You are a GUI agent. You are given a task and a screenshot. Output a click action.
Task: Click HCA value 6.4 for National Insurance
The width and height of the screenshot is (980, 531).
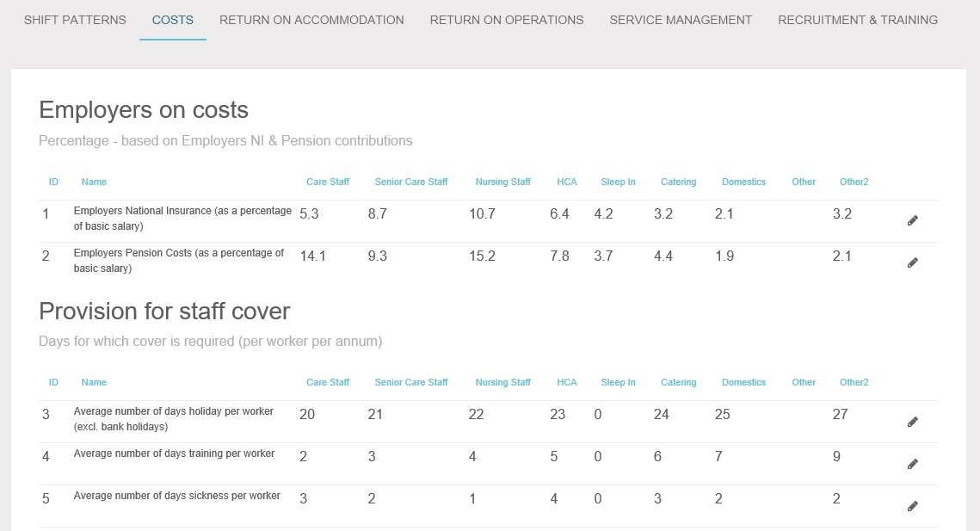(x=559, y=214)
